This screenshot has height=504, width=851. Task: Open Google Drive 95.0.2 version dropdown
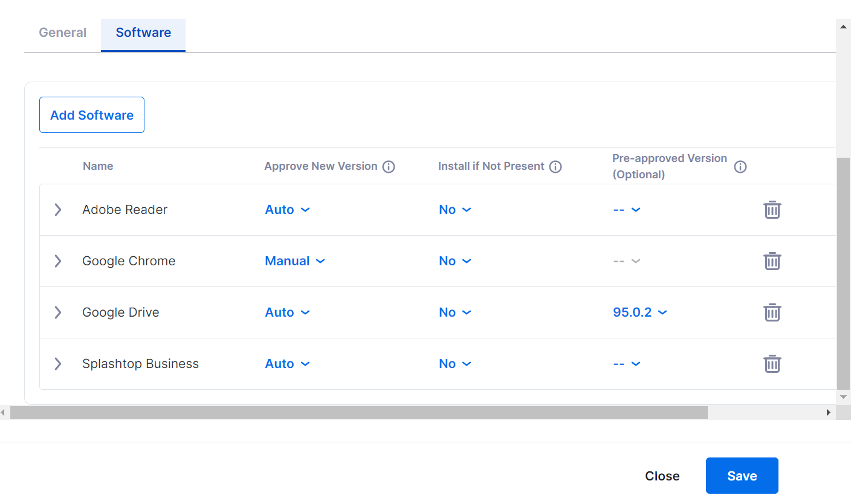[639, 312]
